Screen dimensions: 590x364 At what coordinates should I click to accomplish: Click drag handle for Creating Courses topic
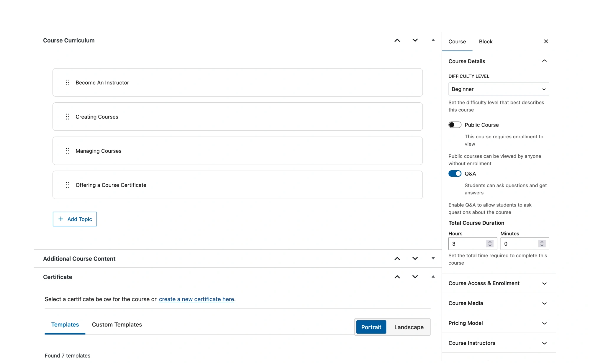coord(68,117)
